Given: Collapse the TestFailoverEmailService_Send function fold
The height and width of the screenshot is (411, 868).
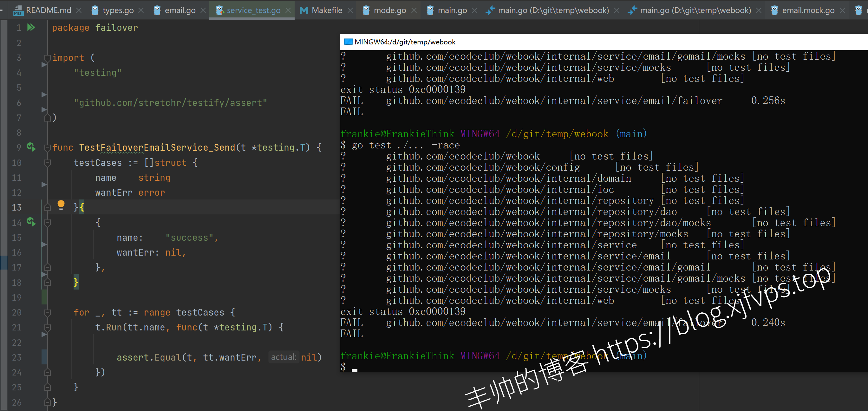Looking at the screenshot, I should (x=48, y=147).
